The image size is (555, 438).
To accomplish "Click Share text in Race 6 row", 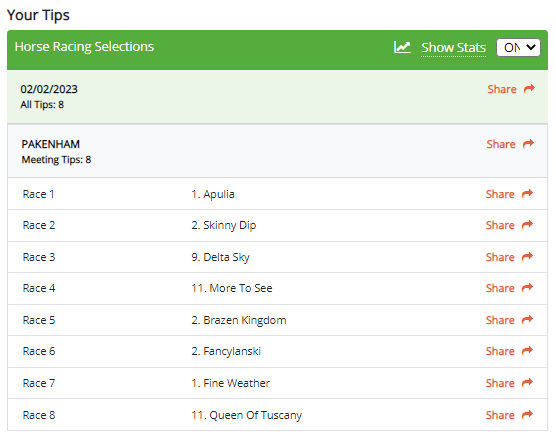I will tap(500, 351).
